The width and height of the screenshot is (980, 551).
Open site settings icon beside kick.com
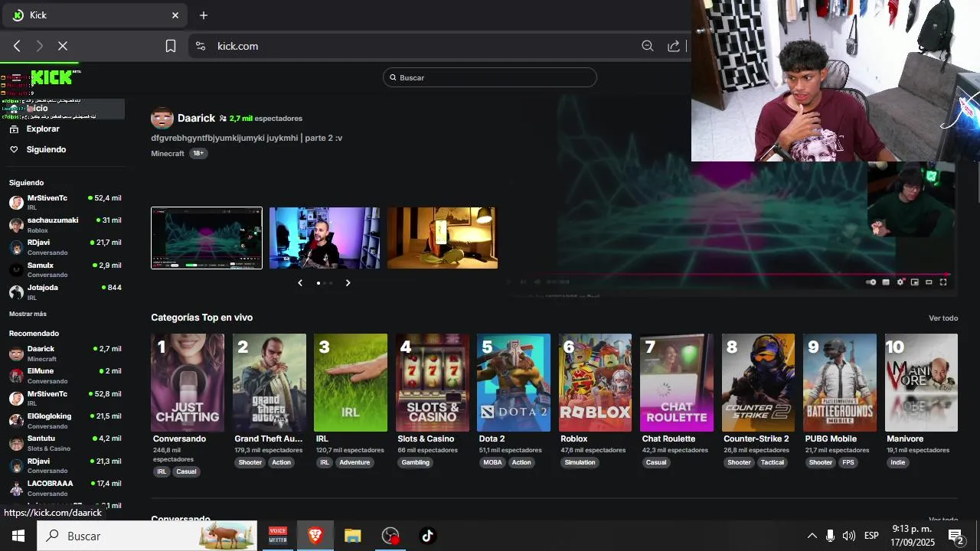(201, 46)
